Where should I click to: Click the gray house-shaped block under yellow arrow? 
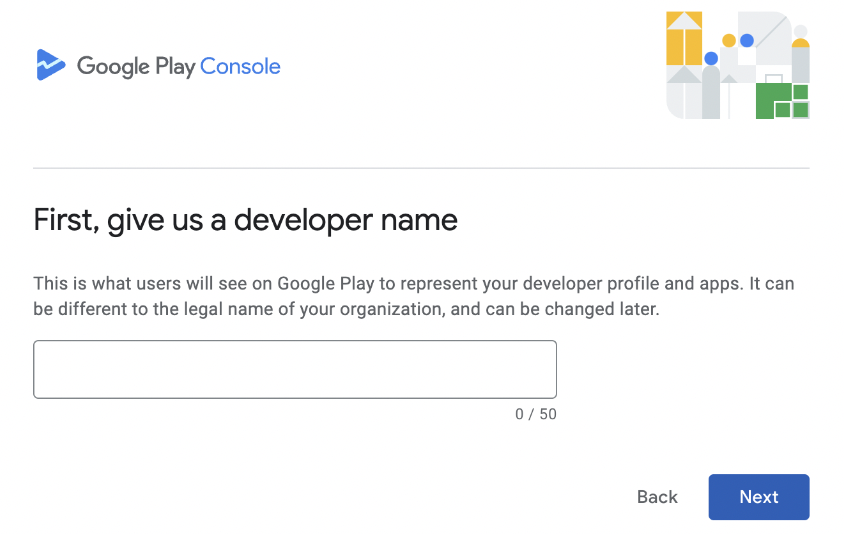tap(684, 92)
